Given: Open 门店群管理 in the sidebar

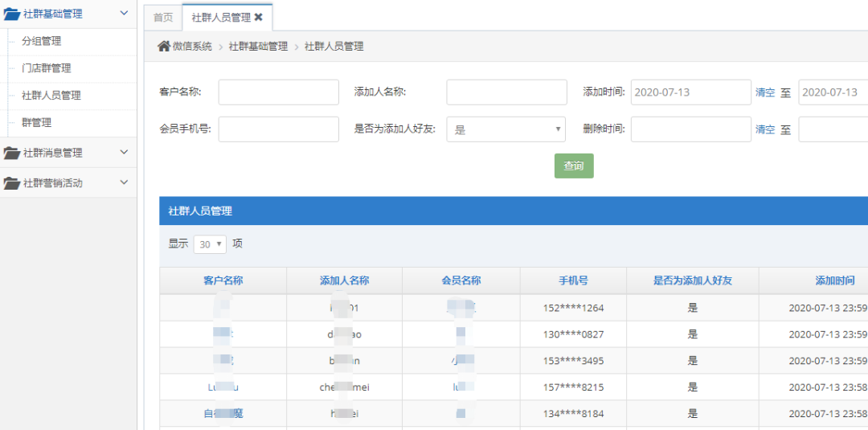Looking at the screenshot, I should point(47,68).
